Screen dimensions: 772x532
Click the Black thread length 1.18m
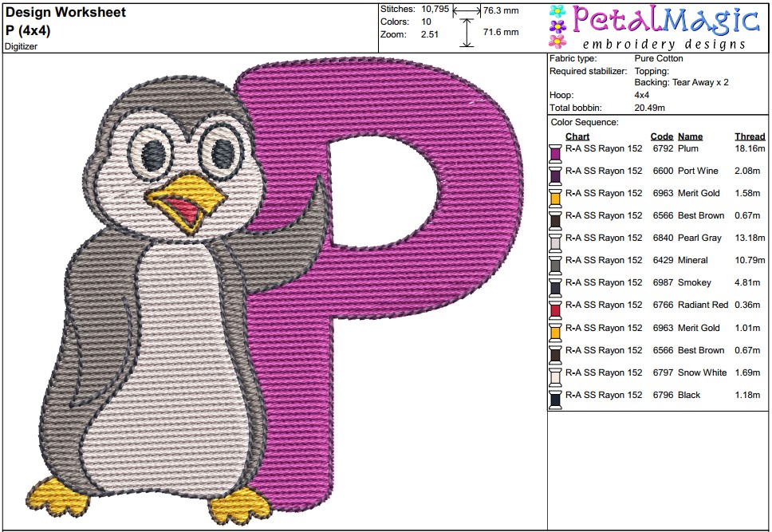point(747,395)
